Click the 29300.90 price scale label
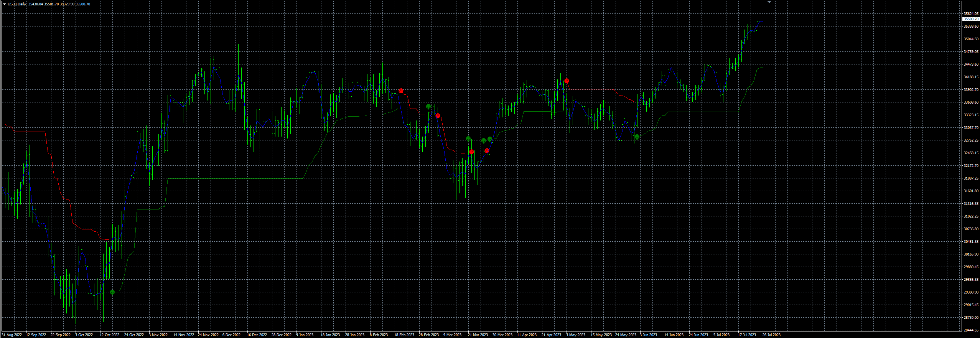 point(971,292)
